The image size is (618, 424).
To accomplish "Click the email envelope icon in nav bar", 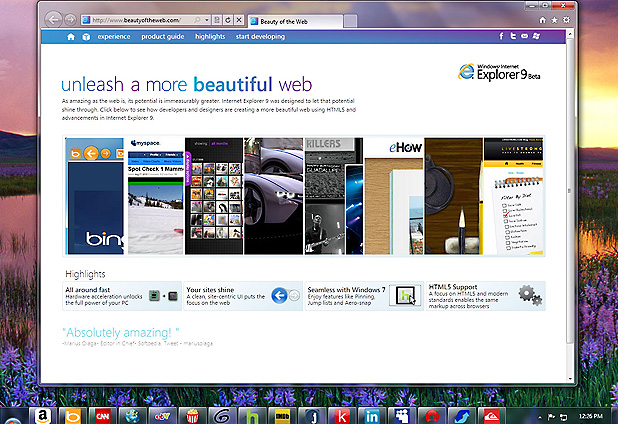I will pyautogui.click(x=525, y=36).
